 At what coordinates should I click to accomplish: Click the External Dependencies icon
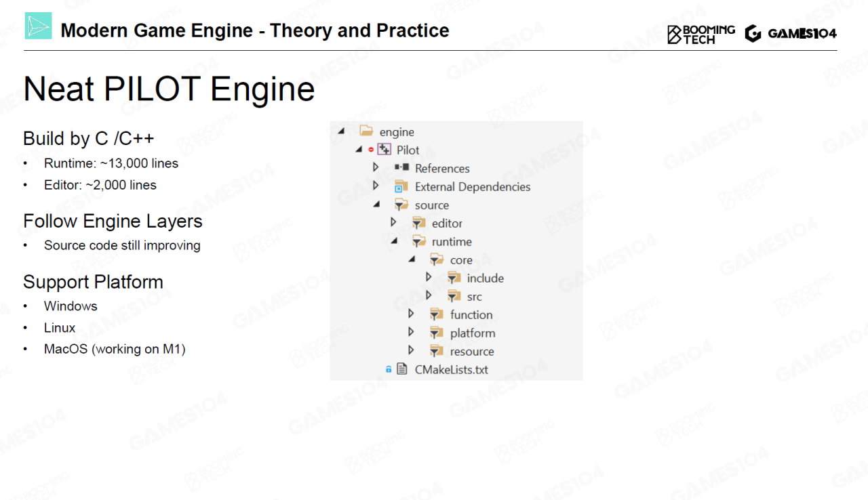[x=401, y=186]
